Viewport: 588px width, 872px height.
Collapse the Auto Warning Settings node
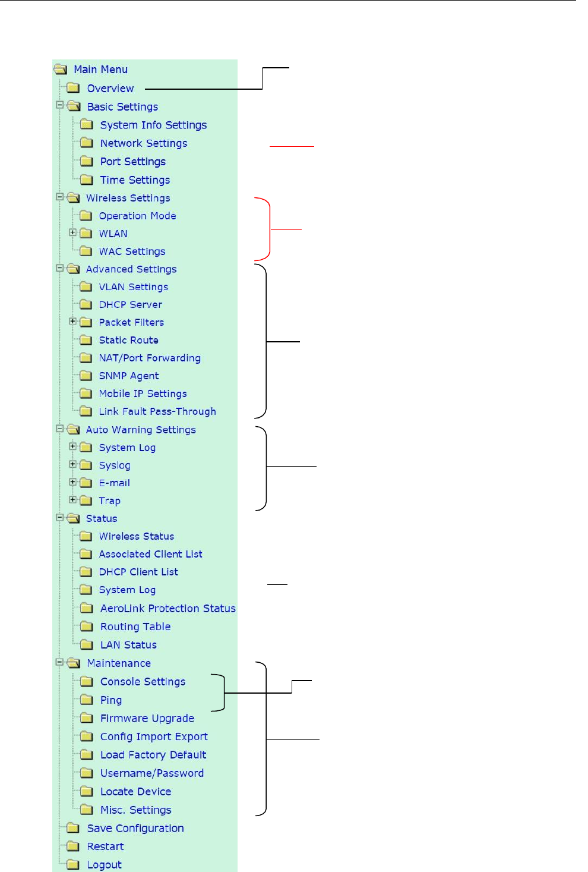(59, 429)
